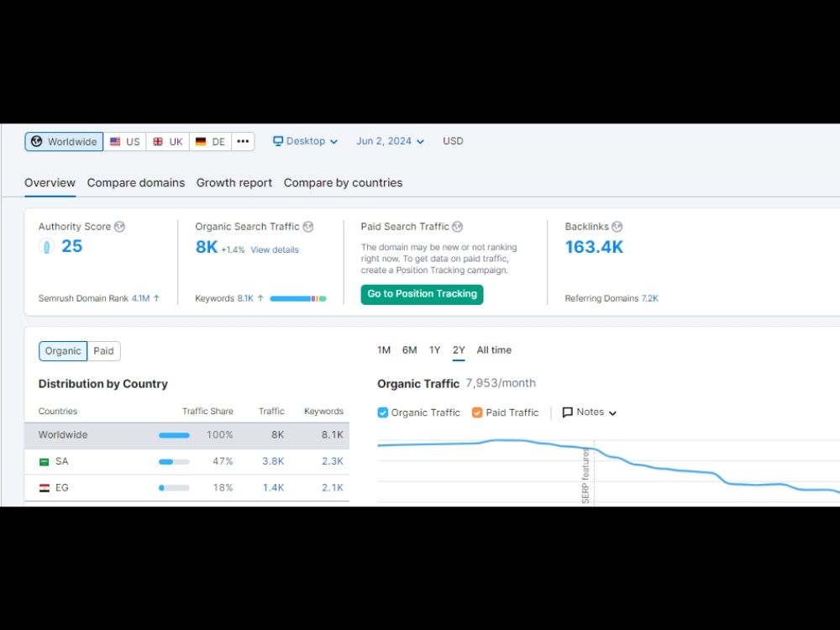Select the 1Y time range
The height and width of the screenshot is (630, 840).
pos(434,349)
